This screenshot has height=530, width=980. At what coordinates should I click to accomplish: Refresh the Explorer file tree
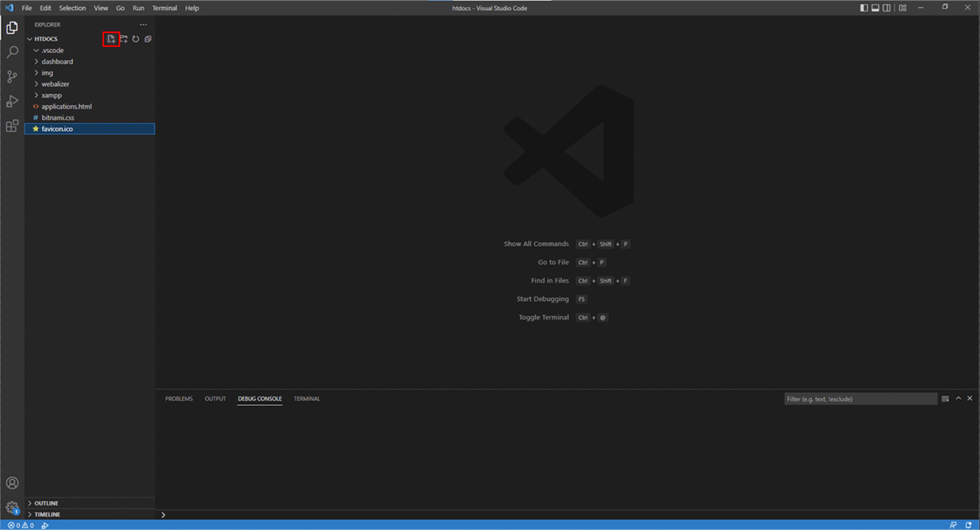coord(136,39)
